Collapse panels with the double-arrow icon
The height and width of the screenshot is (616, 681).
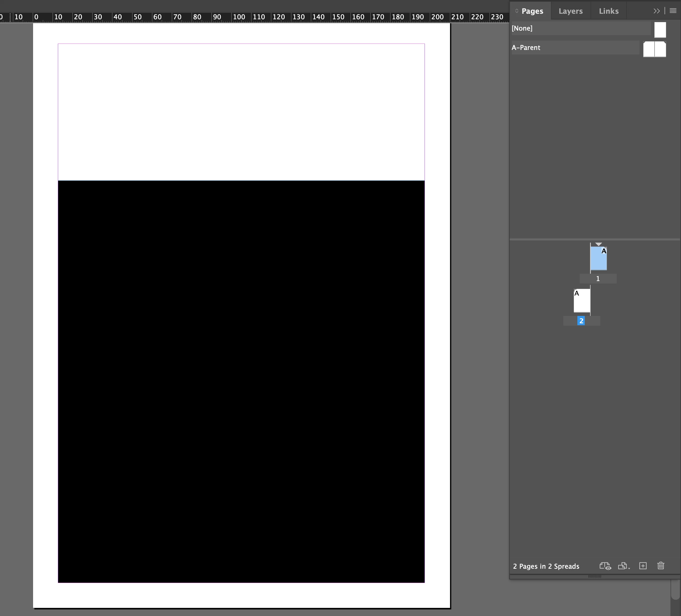click(656, 11)
